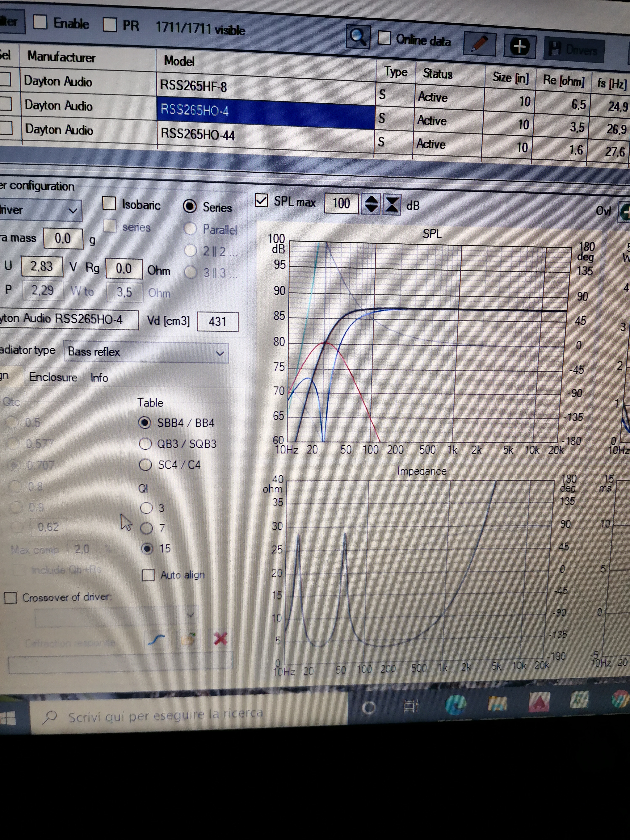
Task: Sort by Manufacturer column header
Action: pos(61,57)
